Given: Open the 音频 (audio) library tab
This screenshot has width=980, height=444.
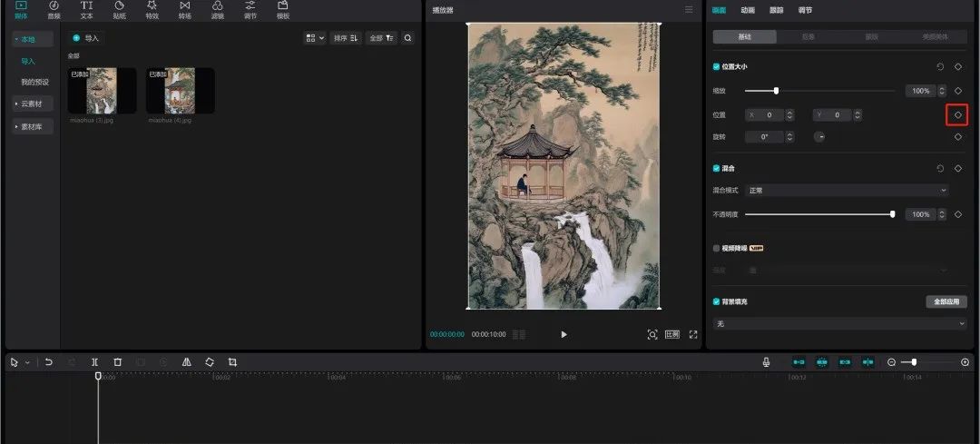Looking at the screenshot, I should [54, 10].
